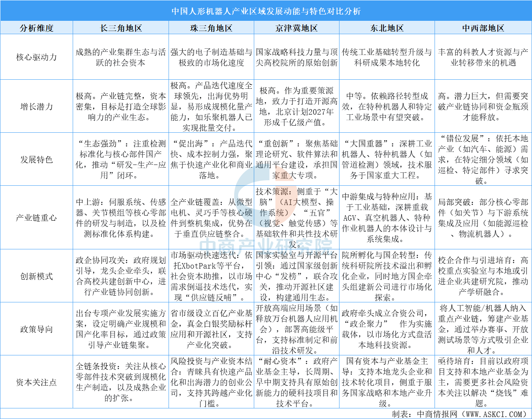Select the 京津冀地区 column header
Image resolution: width=532 pixels, height=419 pixels.
pos(297,28)
